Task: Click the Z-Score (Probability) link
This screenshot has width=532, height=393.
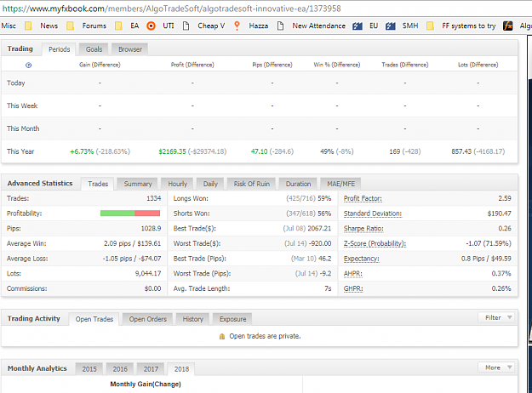Action: [x=375, y=243]
